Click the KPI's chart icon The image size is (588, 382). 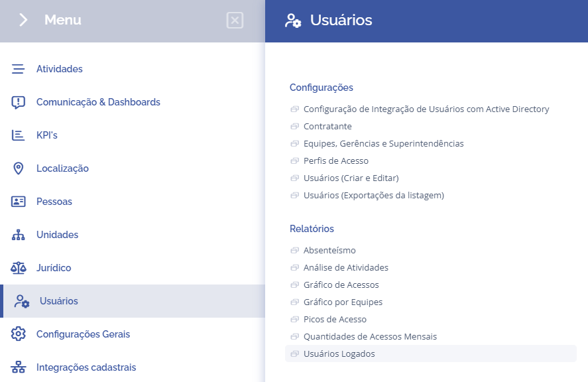(18, 135)
